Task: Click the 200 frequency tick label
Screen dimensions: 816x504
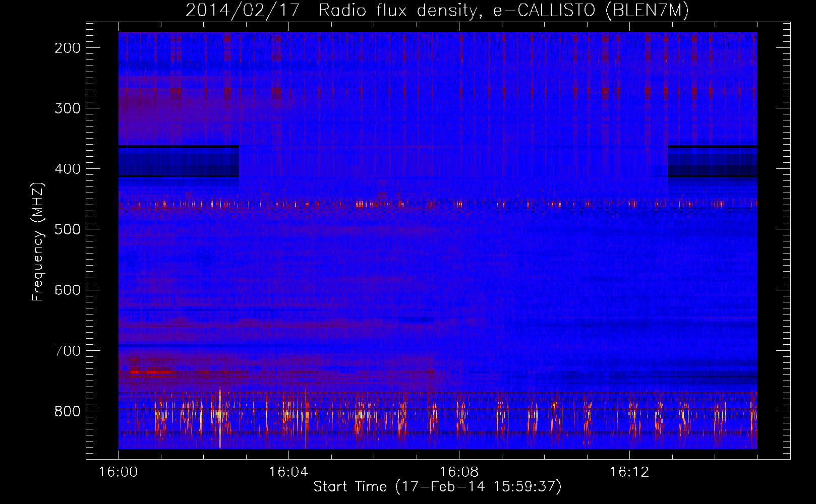Action: click(68, 48)
